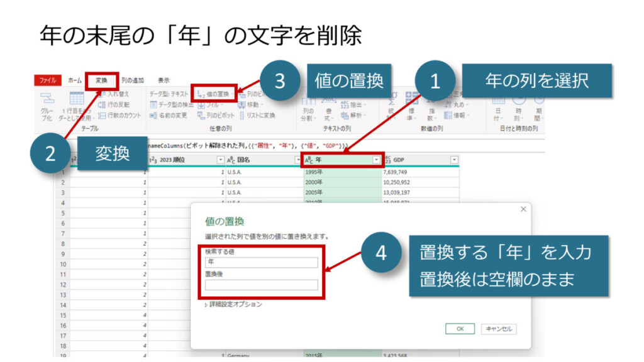Click 値の置換 (Replace Values) in ribbon
Image resolution: width=644 pixels, height=362 pixels.
(214, 93)
